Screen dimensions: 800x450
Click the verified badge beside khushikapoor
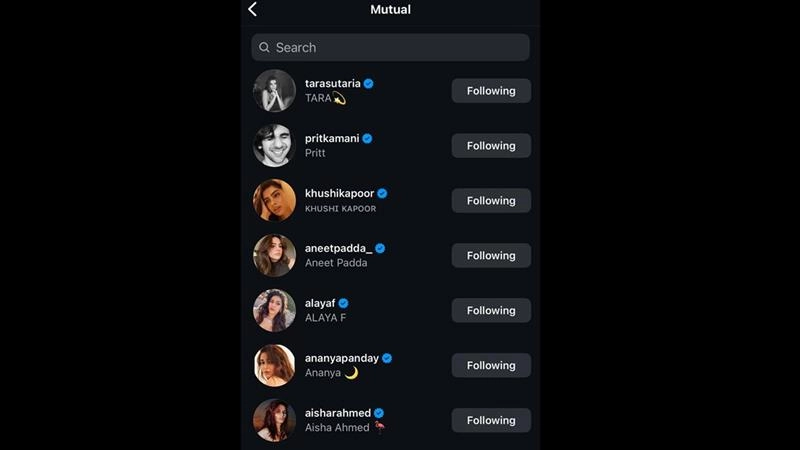click(382, 193)
